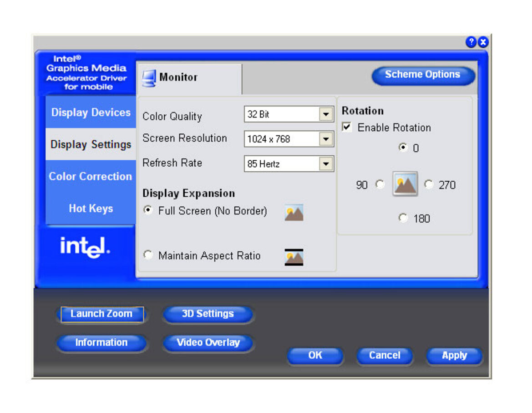
Task: Click the Monitor tab computer icon
Action: coord(149,78)
